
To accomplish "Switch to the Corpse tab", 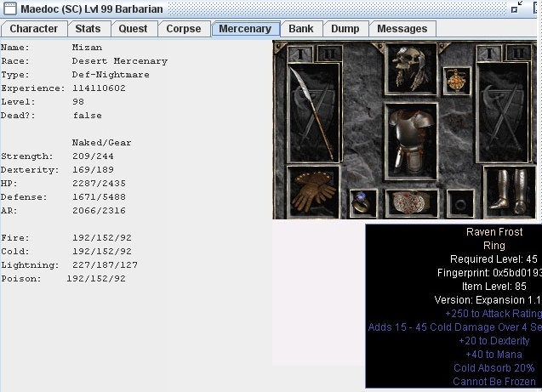I will point(184,29).
